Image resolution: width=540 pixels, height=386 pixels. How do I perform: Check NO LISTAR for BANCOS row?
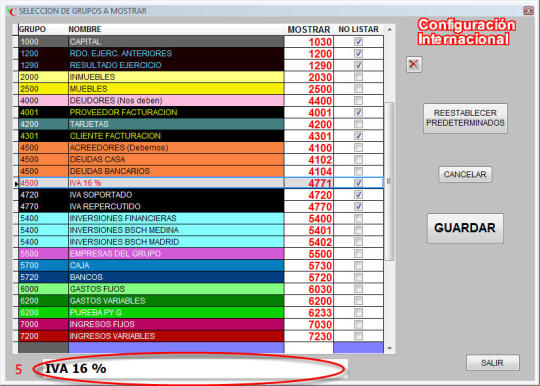point(358,277)
